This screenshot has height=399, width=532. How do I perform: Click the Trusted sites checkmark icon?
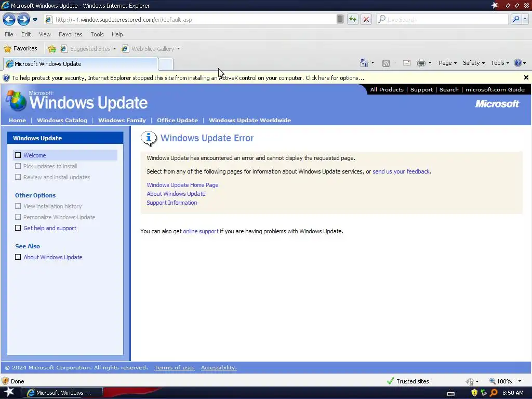click(x=391, y=381)
